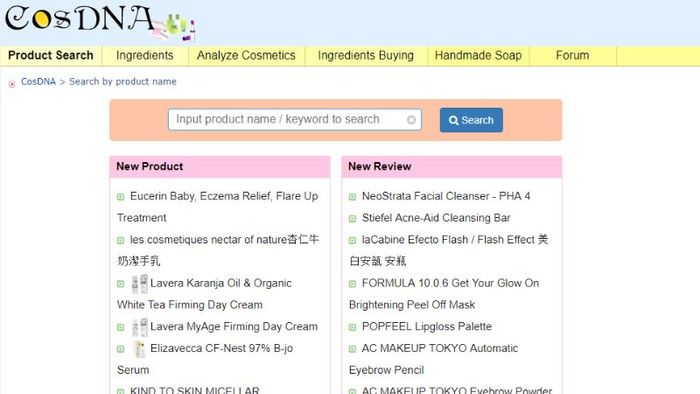Screen dimensions: 700x394
Task: Expand icon beside Eucerin Baby product
Action: pos(121,197)
